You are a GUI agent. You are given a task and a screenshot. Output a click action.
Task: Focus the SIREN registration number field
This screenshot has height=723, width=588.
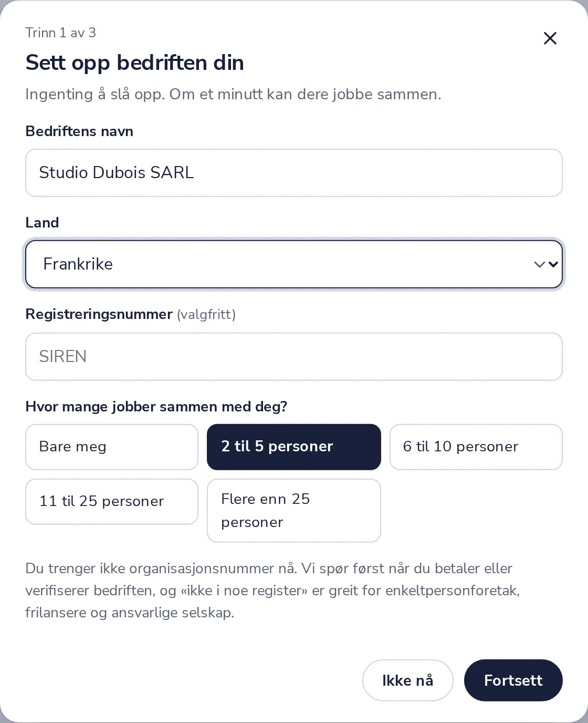294,357
